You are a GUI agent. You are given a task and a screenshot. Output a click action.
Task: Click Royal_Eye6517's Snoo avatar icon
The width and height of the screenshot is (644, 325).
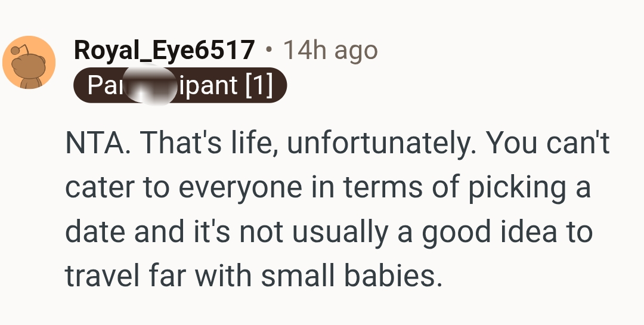click(x=29, y=63)
